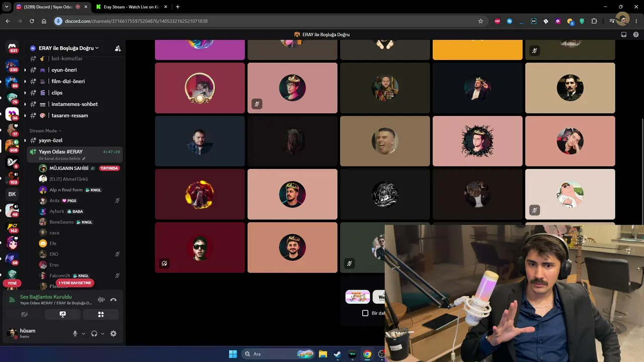Expand threads of the clips channel

[25, 93]
